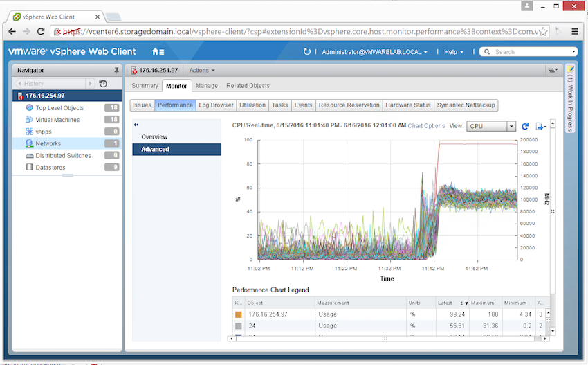Screen dimensions: 588x365
Task: Select the Advanced performance view
Action: click(x=176, y=149)
